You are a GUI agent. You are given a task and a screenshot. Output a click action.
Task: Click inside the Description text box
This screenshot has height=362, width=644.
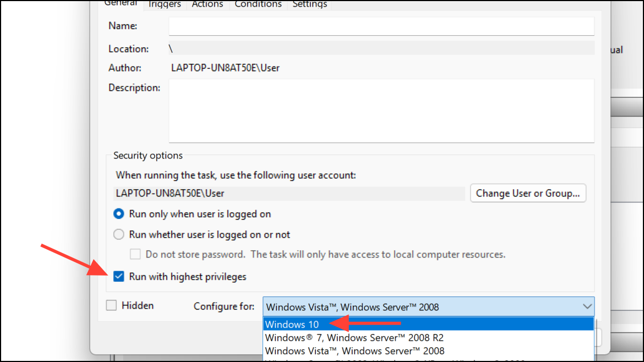(380, 110)
